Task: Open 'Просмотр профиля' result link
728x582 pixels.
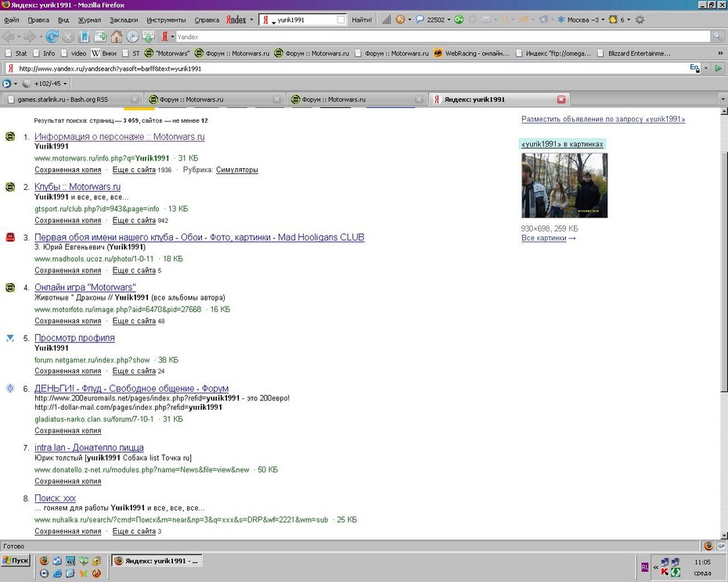Action: click(x=74, y=338)
